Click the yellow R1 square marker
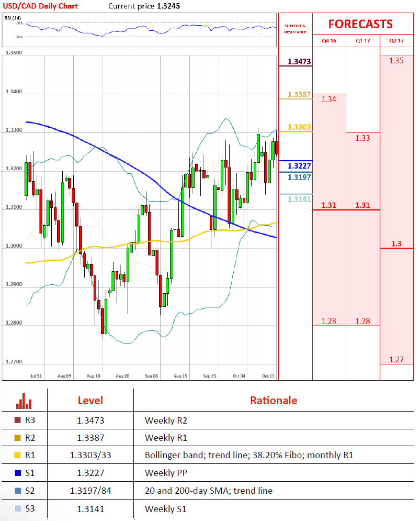Viewport: 420px width, 521px height. (18, 456)
